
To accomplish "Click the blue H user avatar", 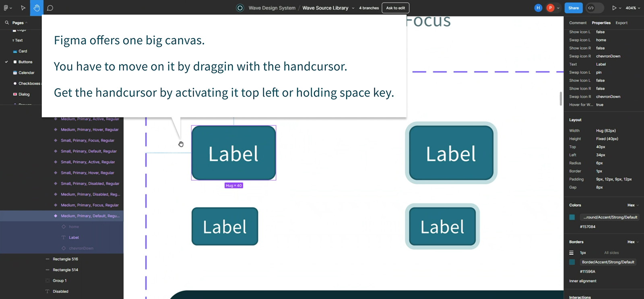I will (538, 8).
